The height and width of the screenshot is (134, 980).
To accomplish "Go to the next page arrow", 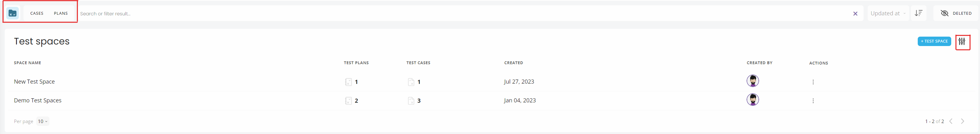I will click(x=962, y=121).
